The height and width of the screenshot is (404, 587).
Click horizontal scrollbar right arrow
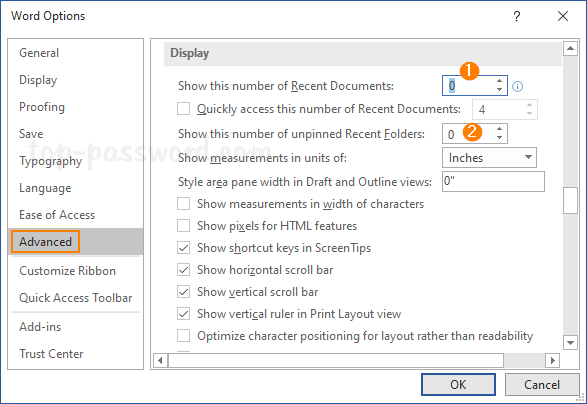click(553, 361)
